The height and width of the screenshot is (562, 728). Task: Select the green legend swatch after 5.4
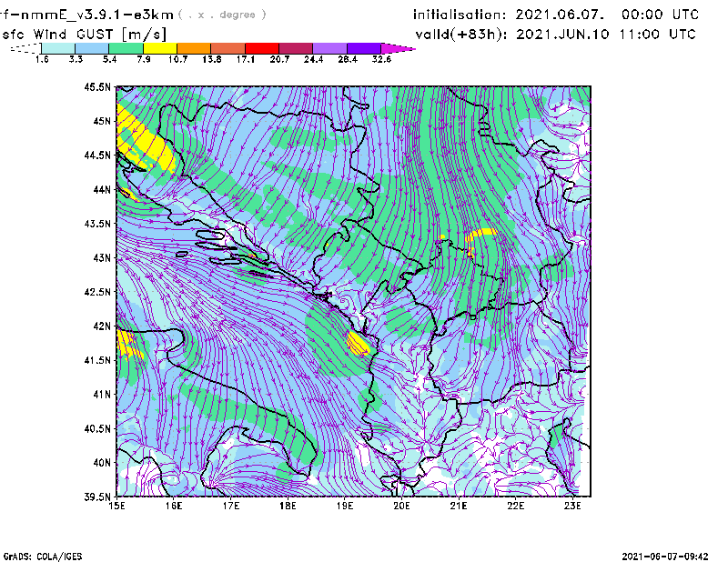pyautogui.click(x=126, y=48)
